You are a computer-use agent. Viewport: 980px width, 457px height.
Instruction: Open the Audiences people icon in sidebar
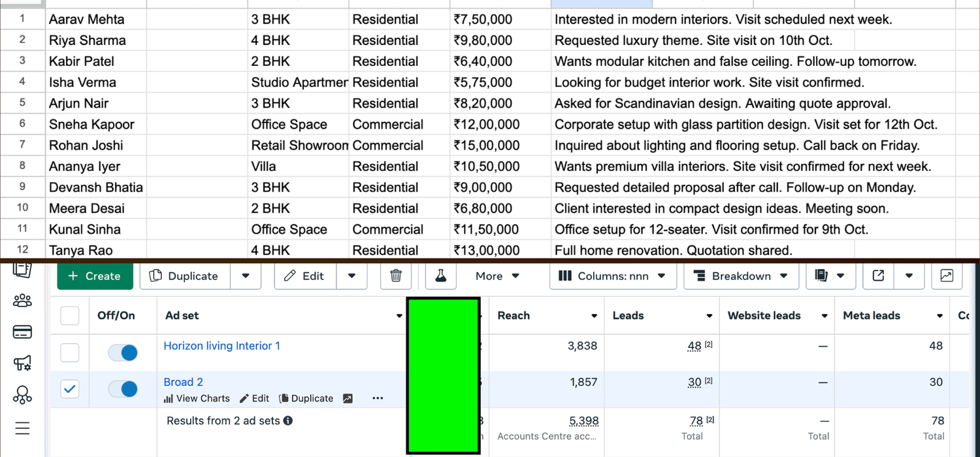point(22,301)
